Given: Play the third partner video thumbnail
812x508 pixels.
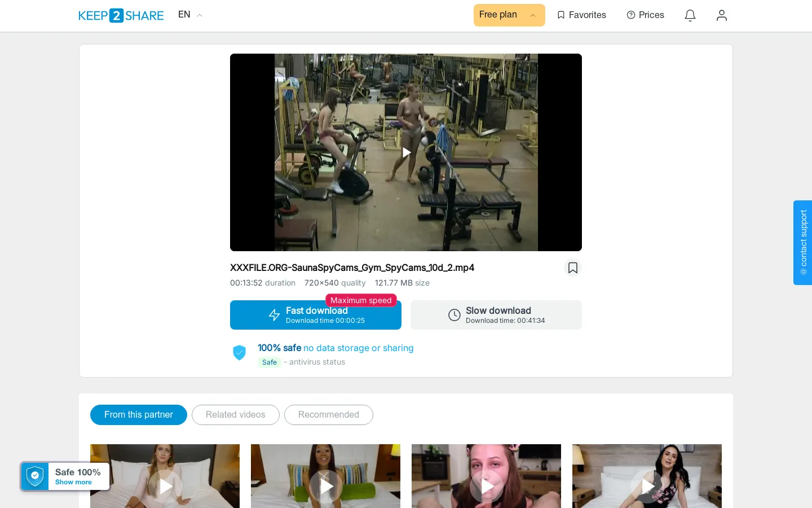Looking at the screenshot, I should 486,485.
